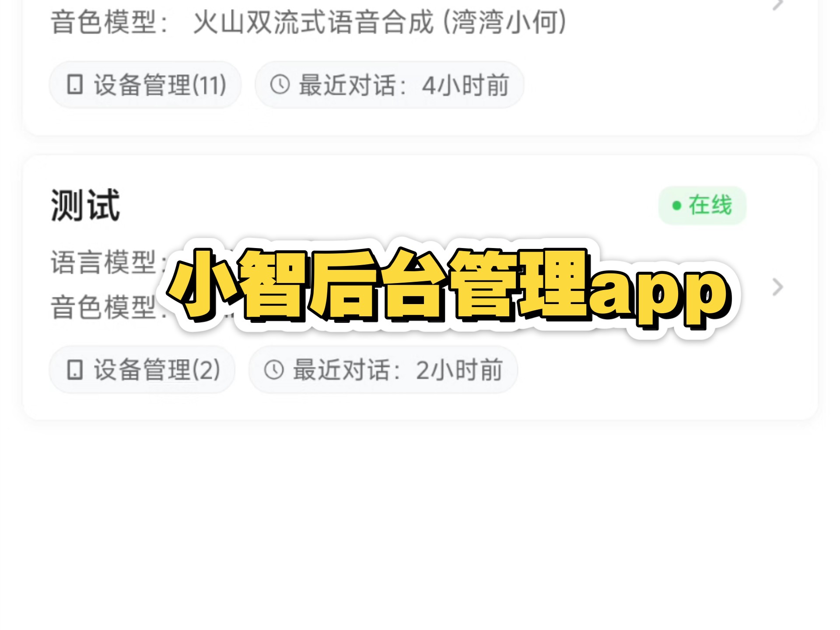Click the 音色模型 label in top card
The width and height of the screenshot is (840, 630).
(x=103, y=22)
